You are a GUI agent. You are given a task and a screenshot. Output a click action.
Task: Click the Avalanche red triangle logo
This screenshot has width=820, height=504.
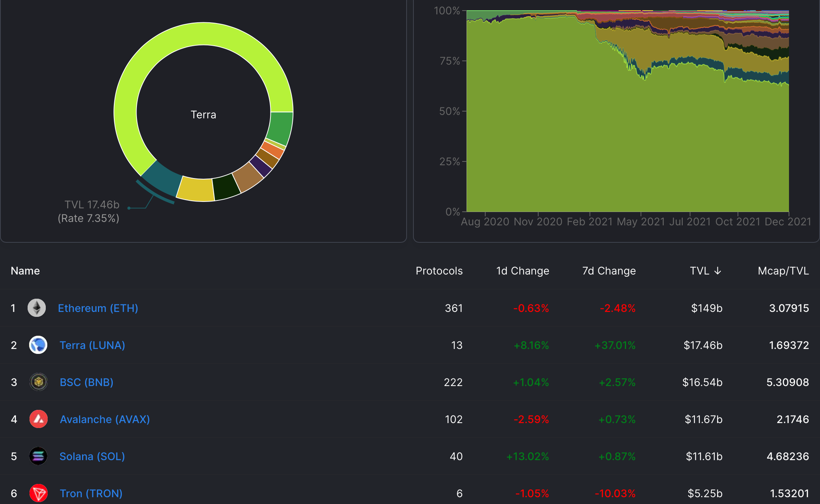[x=38, y=419]
